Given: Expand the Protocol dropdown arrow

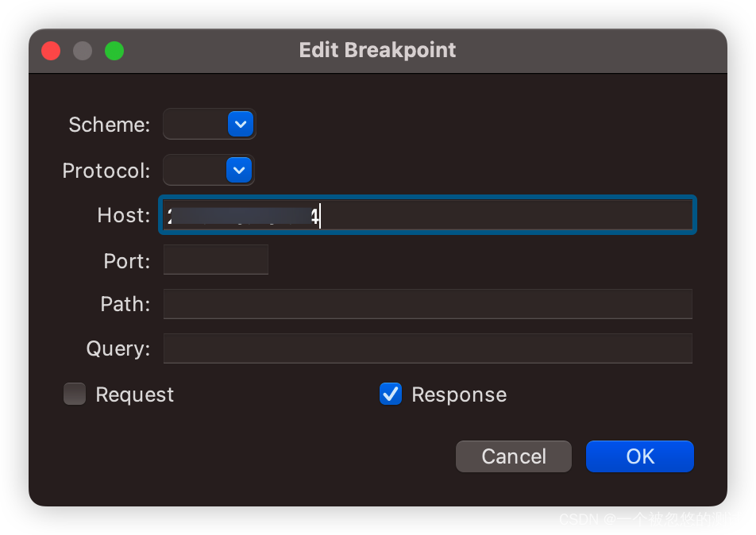Looking at the screenshot, I should point(239,170).
